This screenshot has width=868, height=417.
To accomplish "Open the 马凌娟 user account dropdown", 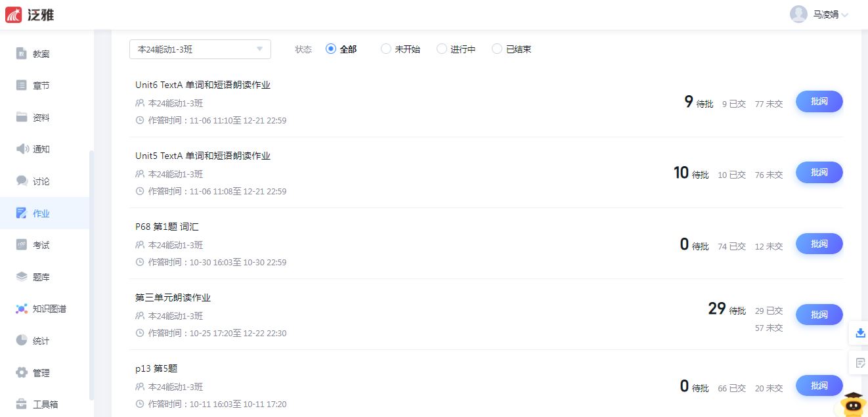I will [x=819, y=14].
